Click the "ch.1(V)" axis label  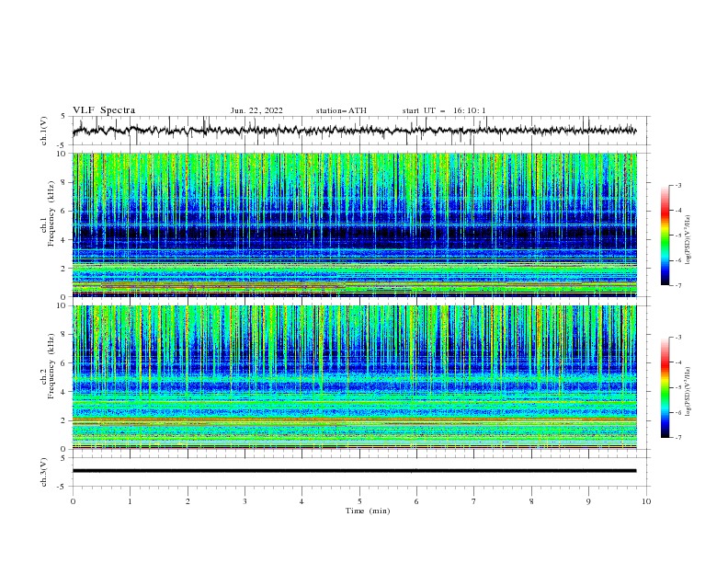click(x=44, y=131)
